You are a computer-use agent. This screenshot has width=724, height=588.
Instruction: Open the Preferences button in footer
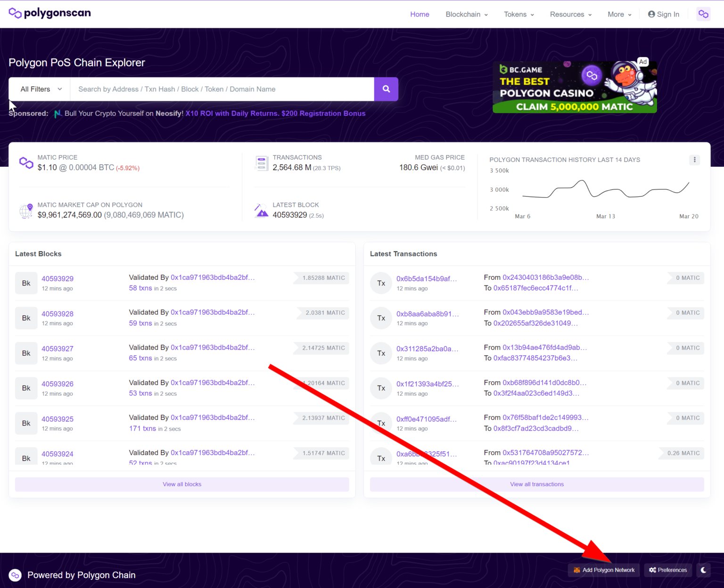click(668, 570)
